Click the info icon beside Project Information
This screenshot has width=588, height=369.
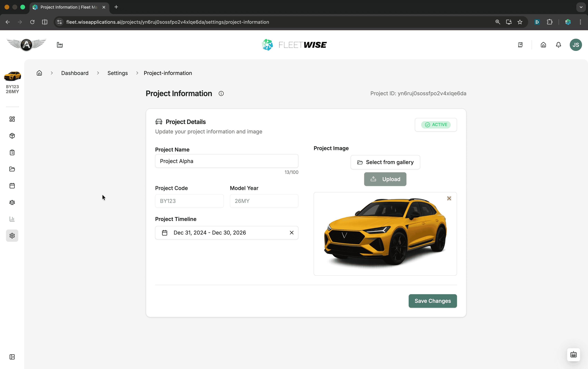pyautogui.click(x=221, y=94)
